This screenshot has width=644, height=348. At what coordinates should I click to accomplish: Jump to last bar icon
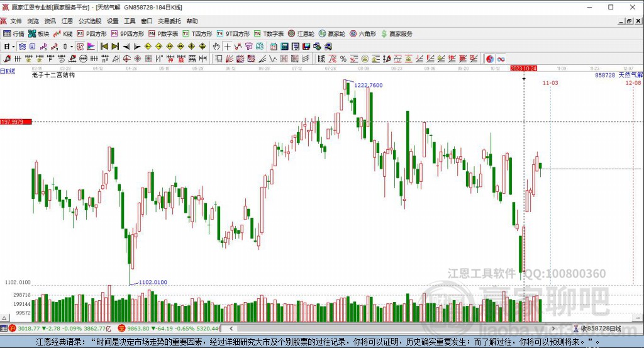click(x=116, y=47)
